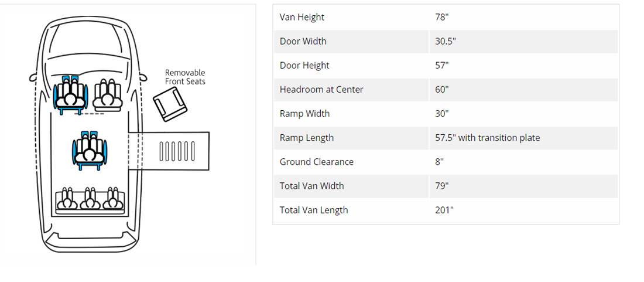Select the blue driver wheelchair icon

(70, 95)
